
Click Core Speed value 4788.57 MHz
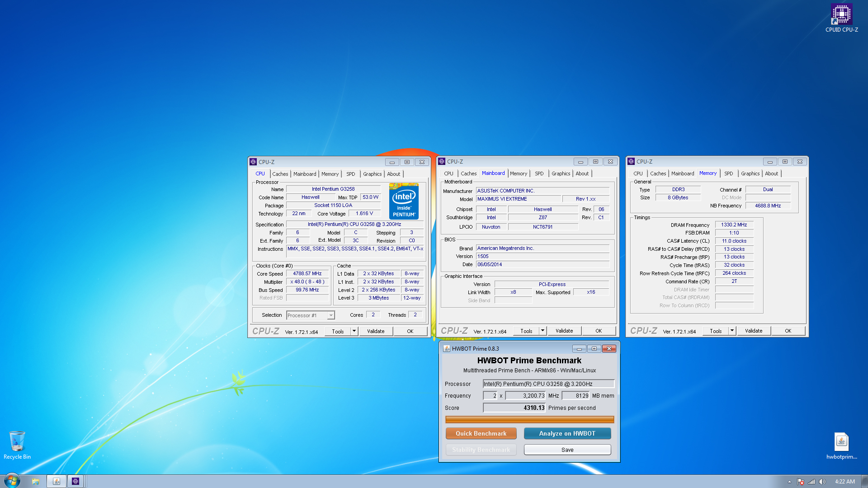click(x=307, y=273)
